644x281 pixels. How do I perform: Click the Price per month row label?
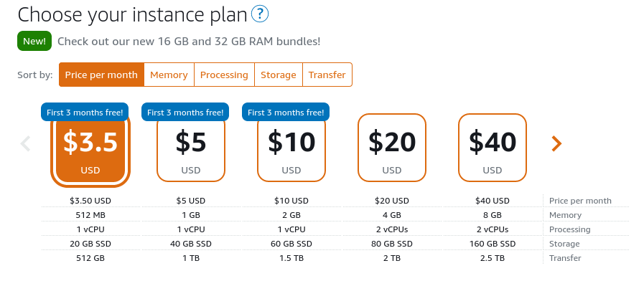point(580,201)
